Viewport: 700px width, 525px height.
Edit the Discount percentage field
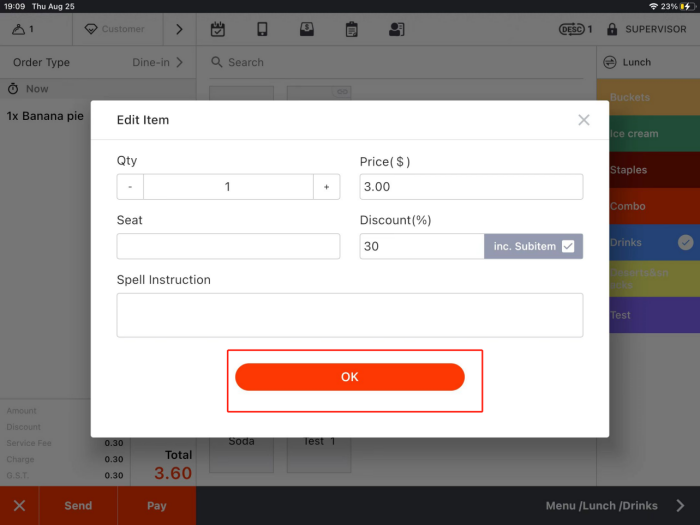coord(421,246)
